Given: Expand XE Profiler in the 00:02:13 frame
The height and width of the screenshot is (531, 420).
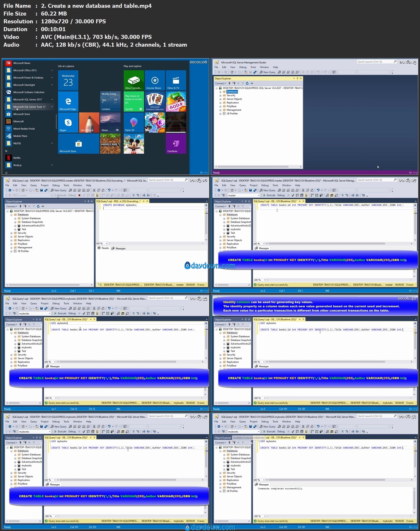Looking at the screenshot, I should click(220, 114).
